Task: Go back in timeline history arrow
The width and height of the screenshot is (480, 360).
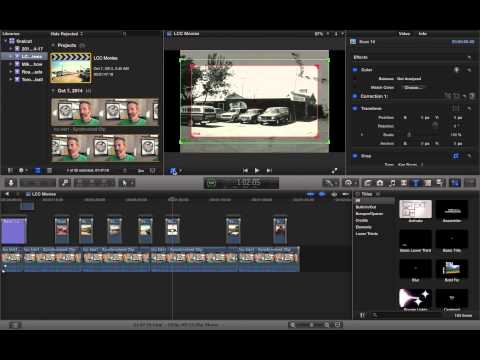Action: pos(7,194)
